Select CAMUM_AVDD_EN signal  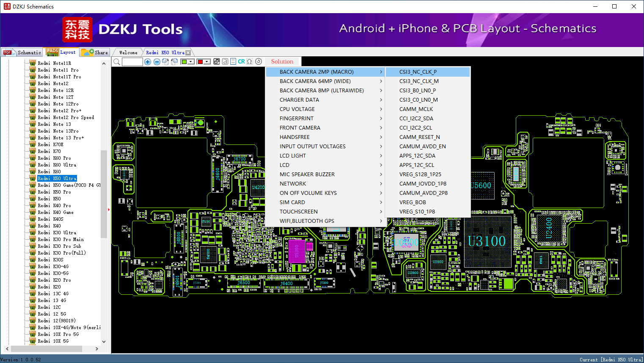(x=428, y=147)
